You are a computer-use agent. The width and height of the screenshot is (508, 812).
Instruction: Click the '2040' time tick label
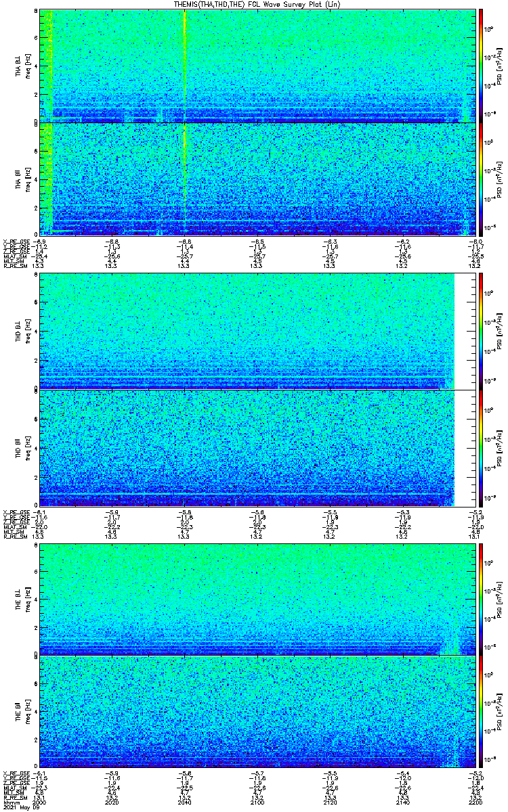185,802
